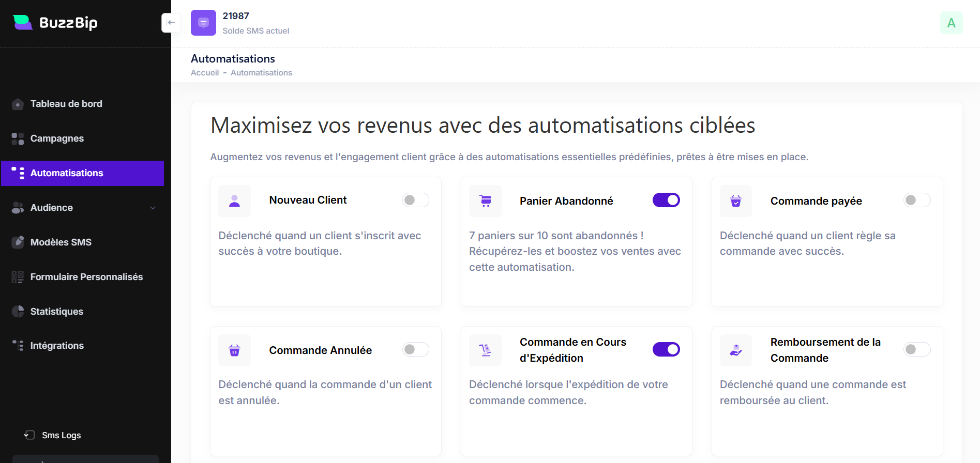Go to Campagnes in the sidebar
The width and height of the screenshot is (980, 463).
(57, 138)
